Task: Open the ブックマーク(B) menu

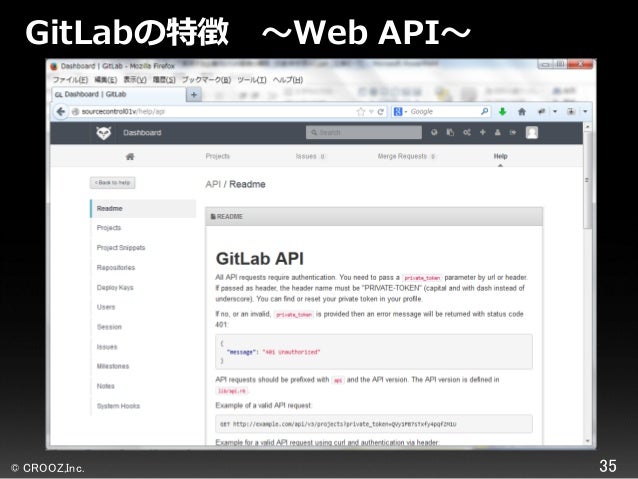Action: (x=206, y=80)
